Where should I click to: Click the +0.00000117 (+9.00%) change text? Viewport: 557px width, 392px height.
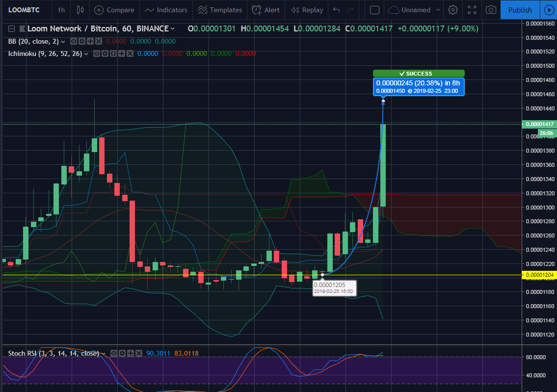pos(438,29)
